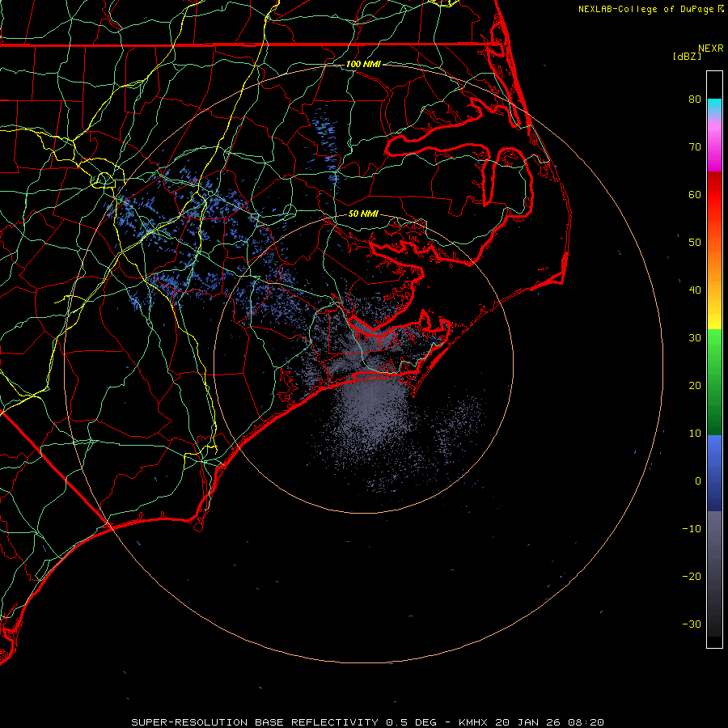
Task: Click the 100 NMI range ring label
Action: coord(363,64)
